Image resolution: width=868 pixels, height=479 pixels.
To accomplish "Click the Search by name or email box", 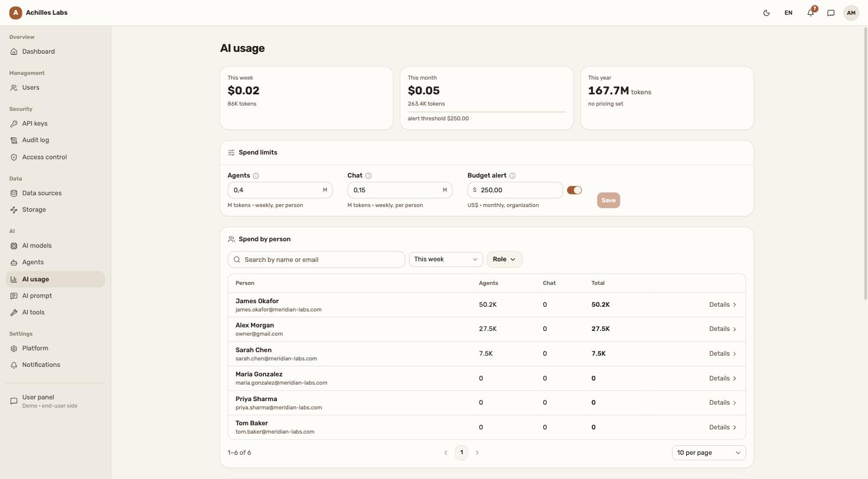I will (316, 260).
